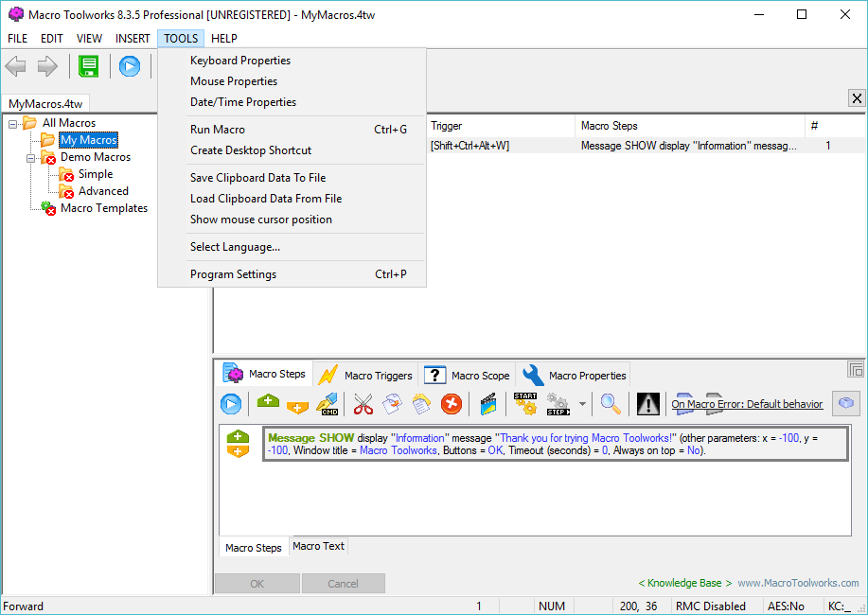Open the HELP menu
The height and width of the screenshot is (615, 868).
[x=224, y=39]
